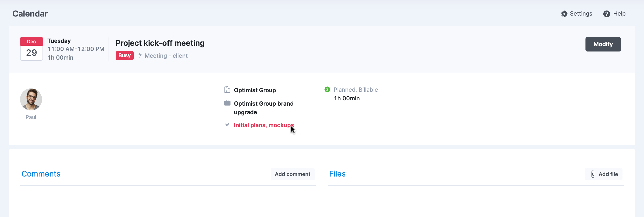644x217 pixels.
Task: Open the Settings menu item
Action: (x=576, y=14)
